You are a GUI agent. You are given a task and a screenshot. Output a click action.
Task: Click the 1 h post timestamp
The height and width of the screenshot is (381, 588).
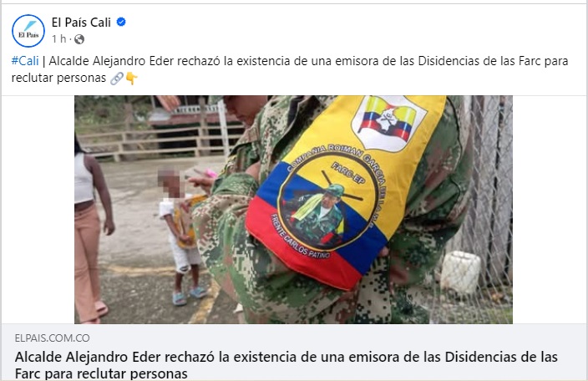pyautogui.click(x=58, y=39)
